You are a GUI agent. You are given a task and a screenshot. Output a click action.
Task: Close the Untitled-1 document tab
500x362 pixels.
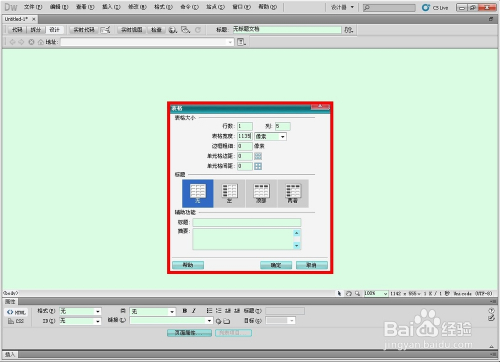click(34, 19)
